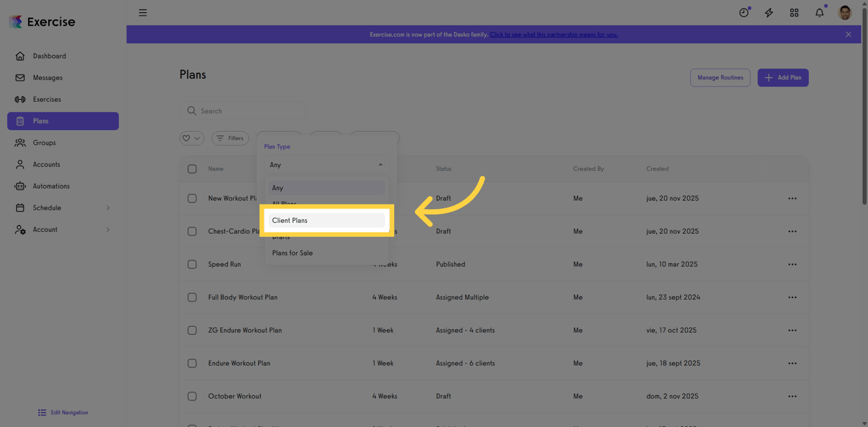Open the notifications bell

(819, 12)
